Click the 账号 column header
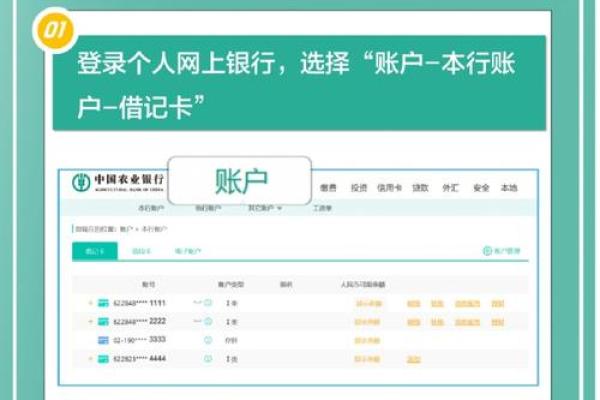Viewport: 600px width, 400px height. 148,284
